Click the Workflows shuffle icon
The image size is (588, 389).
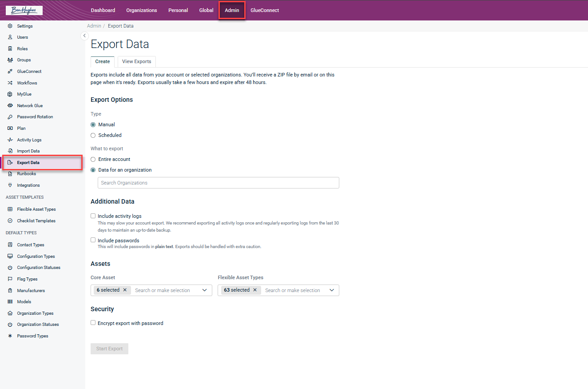tap(10, 83)
